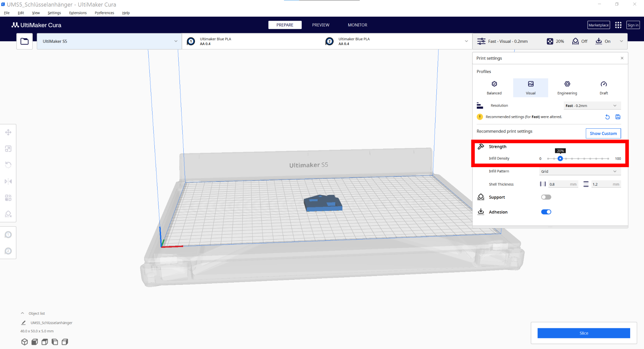Open the Edit menu
Viewport: 644px width, 349px height.
[21, 13]
